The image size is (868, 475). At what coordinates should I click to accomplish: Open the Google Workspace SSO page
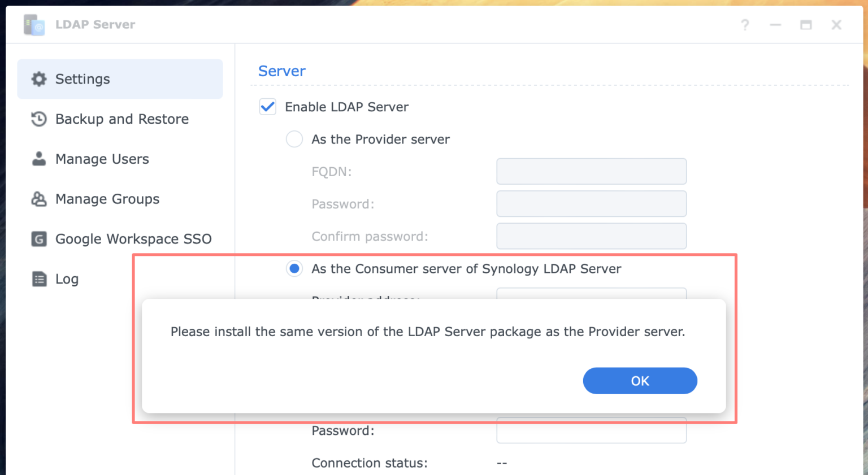click(133, 239)
